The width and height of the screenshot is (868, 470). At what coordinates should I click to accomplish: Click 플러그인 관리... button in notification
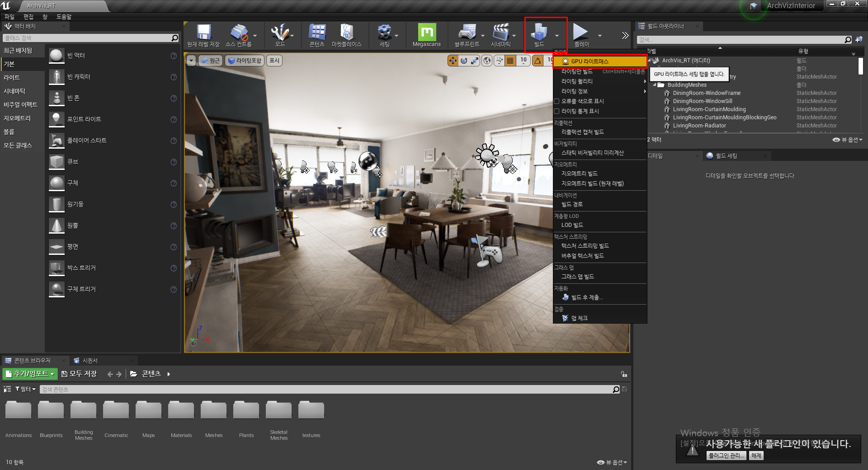point(726,456)
